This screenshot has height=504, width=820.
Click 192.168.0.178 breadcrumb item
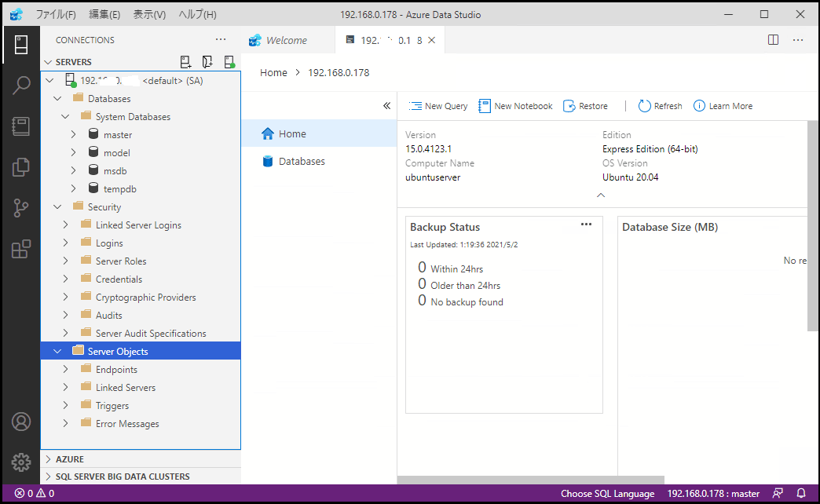pyautogui.click(x=339, y=73)
